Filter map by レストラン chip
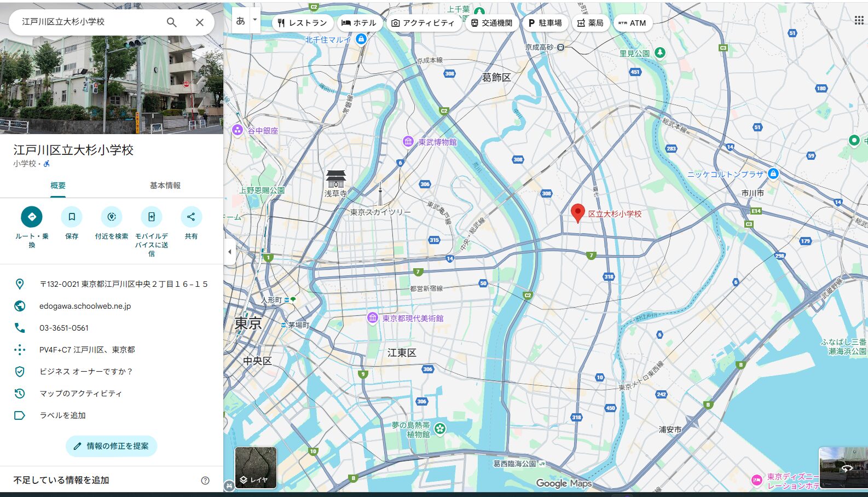The image size is (868, 497). [302, 23]
